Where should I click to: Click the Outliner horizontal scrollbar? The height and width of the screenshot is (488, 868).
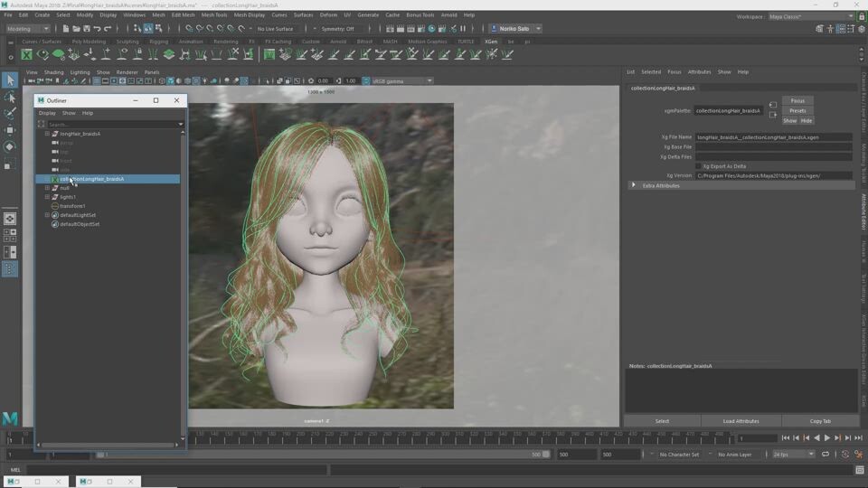click(x=108, y=445)
